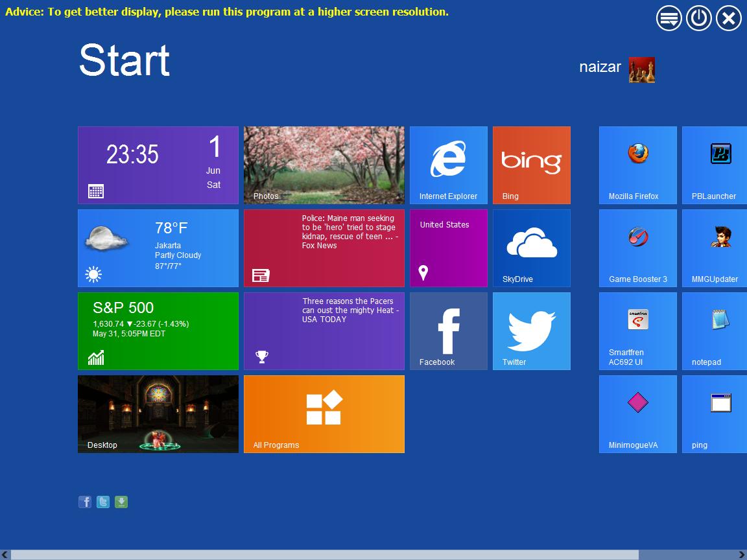Open the PBLauncher tile

point(715,165)
